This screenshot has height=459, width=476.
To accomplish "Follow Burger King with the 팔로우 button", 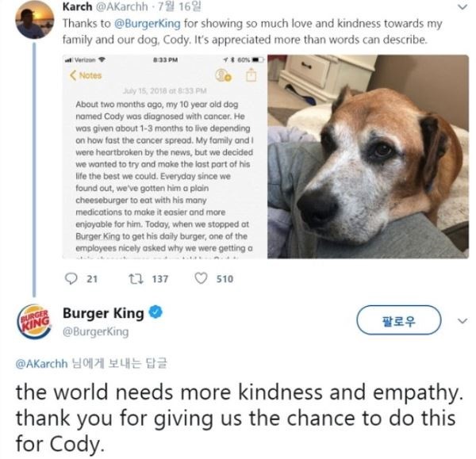I will [x=398, y=320].
